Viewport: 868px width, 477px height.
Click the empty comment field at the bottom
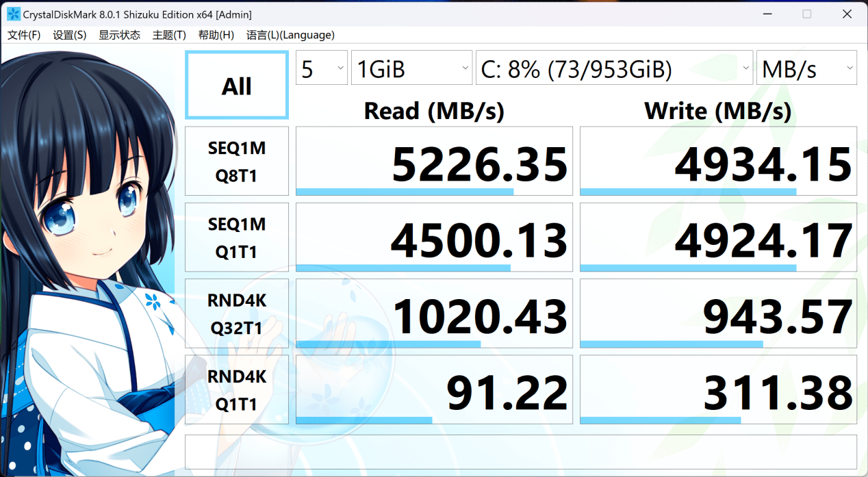pyautogui.click(x=520, y=452)
